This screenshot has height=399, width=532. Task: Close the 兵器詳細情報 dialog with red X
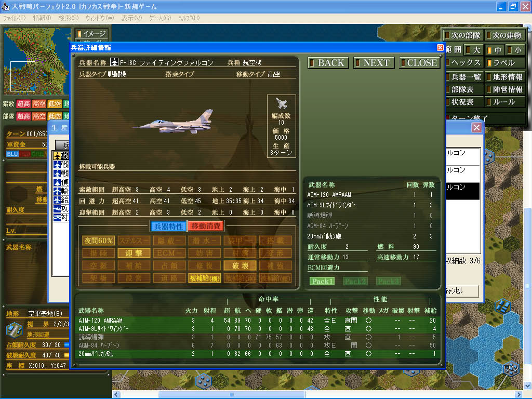(440, 47)
